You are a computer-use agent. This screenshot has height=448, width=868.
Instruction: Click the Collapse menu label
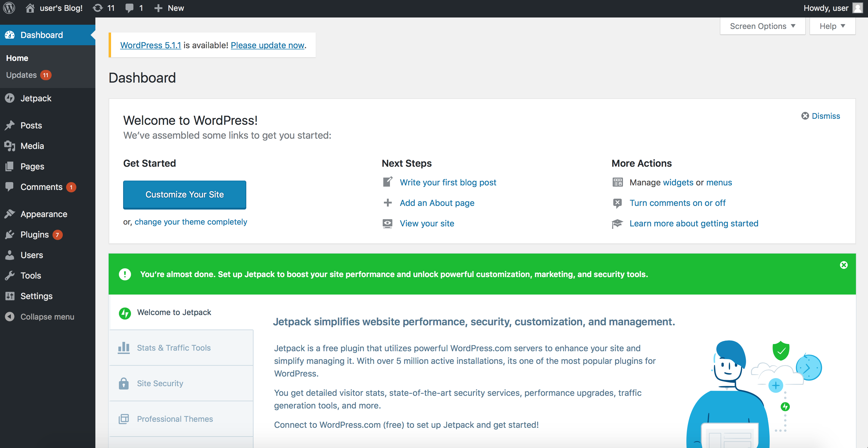(x=47, y=316)
